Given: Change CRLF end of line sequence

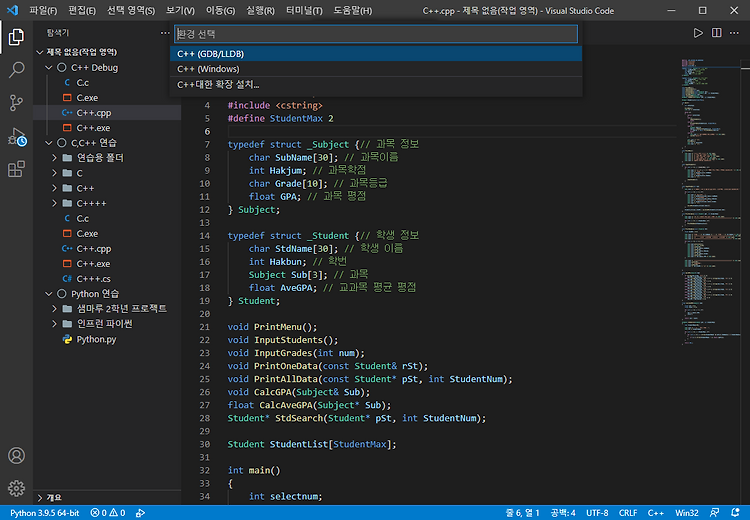Looking at the screenshot, I should tap(628, 513).
